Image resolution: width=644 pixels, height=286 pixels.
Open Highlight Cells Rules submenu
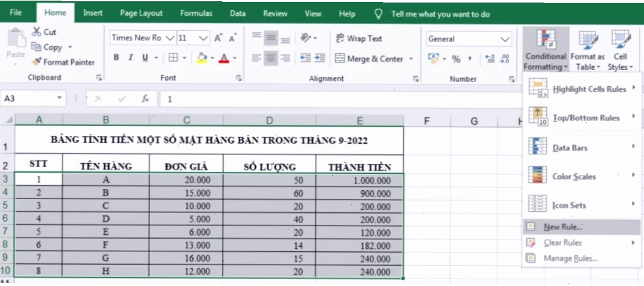pyautogui.click(x=582, y=88)
